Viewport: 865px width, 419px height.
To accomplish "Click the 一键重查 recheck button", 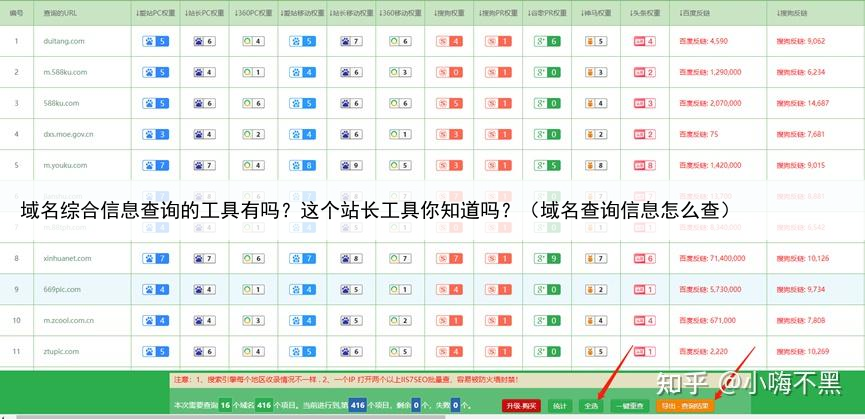I will point(630,406).
